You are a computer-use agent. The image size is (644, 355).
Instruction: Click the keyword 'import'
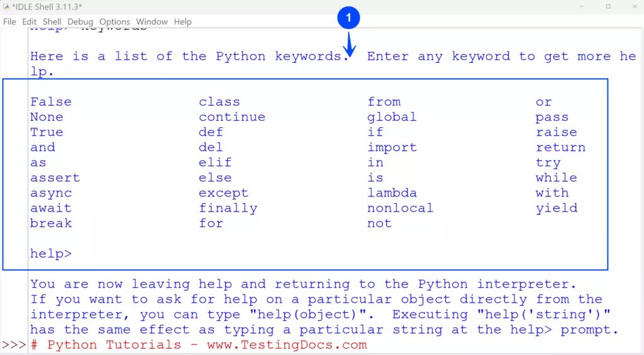pos(392,147)
